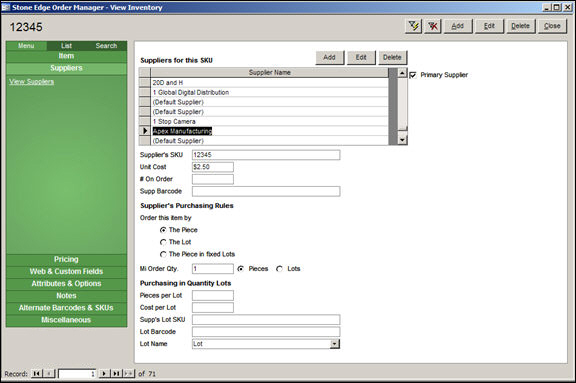576x383 pixels.
Task: Click the Supp Barcode field
Action: click(x=266, y=191)
